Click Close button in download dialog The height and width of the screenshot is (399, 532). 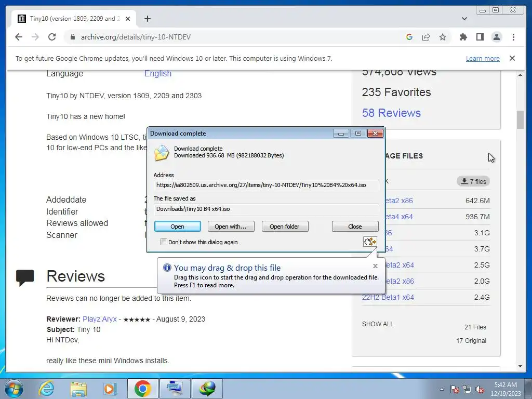click(355, 227)
